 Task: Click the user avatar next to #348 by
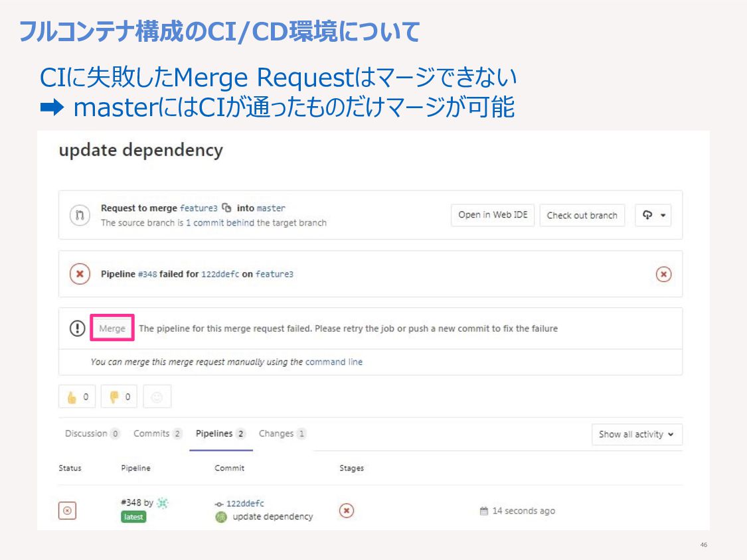pyautogui.click(x=163, y=502)
